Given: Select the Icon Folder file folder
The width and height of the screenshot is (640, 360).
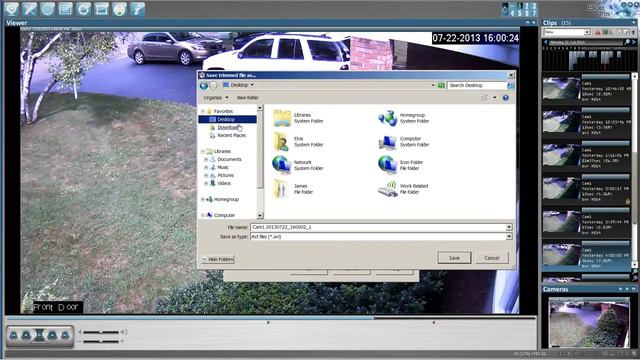Looking at the screenshot, I should coord(401,165).
